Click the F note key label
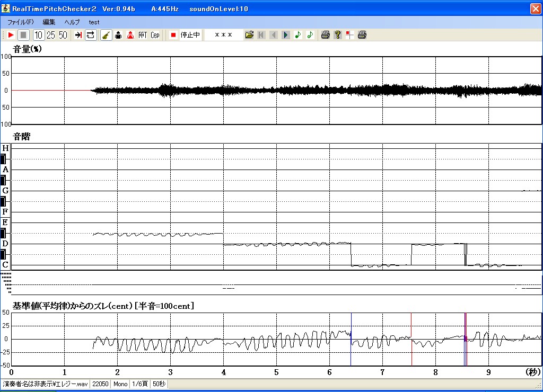 click(x=5, y=212)
